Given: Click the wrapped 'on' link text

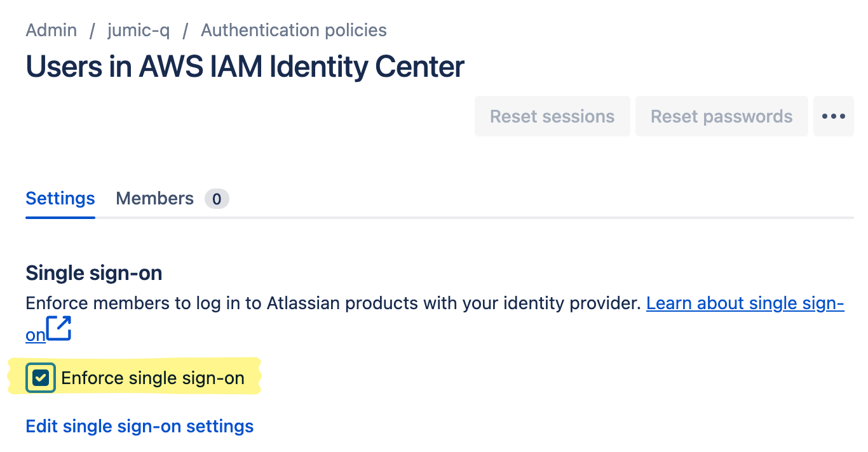Looking at the screenshot, I should click(36, 335).
